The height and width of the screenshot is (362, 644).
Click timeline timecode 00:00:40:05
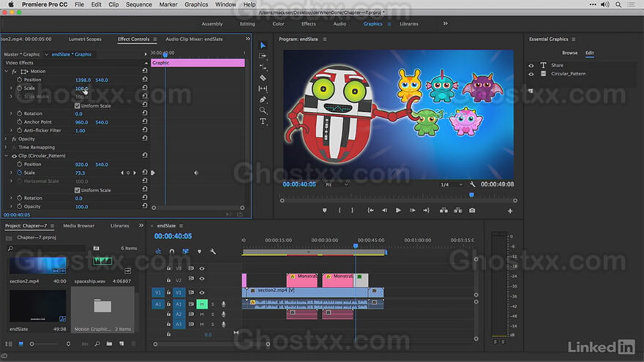point(173,236)
